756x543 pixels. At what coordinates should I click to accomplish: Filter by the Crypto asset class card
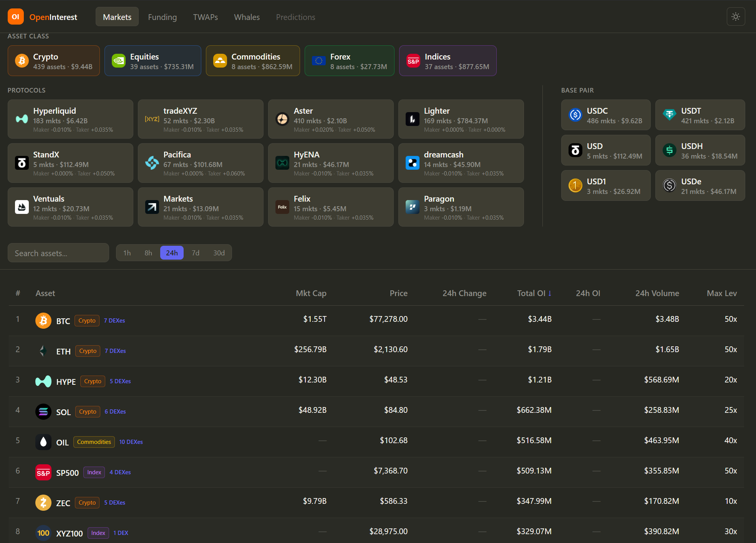pyautogui.click(x=54, y=61)
